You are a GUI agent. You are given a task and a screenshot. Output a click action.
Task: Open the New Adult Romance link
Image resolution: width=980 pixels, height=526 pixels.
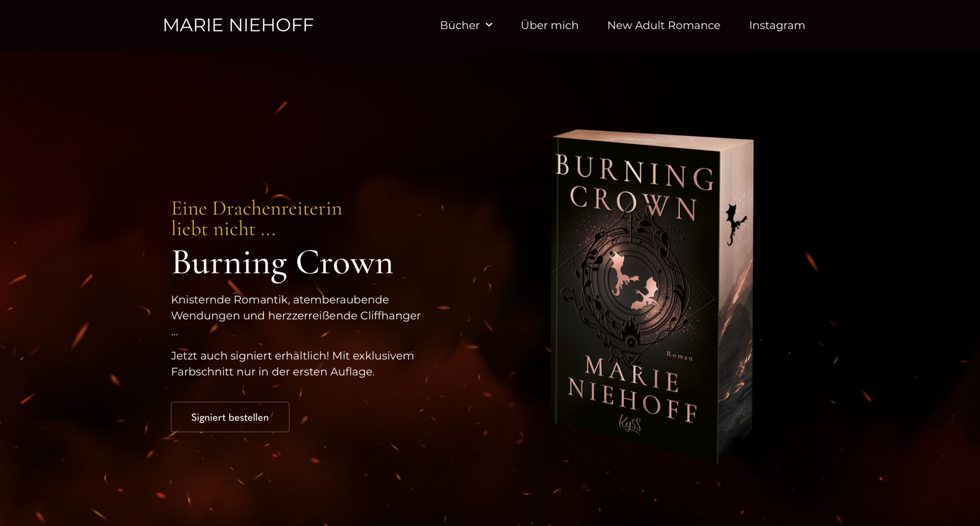click(x=664, y=25)
